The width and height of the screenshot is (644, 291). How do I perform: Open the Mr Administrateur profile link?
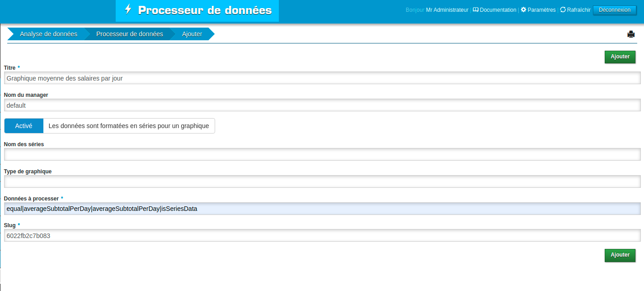click(447, 10)
